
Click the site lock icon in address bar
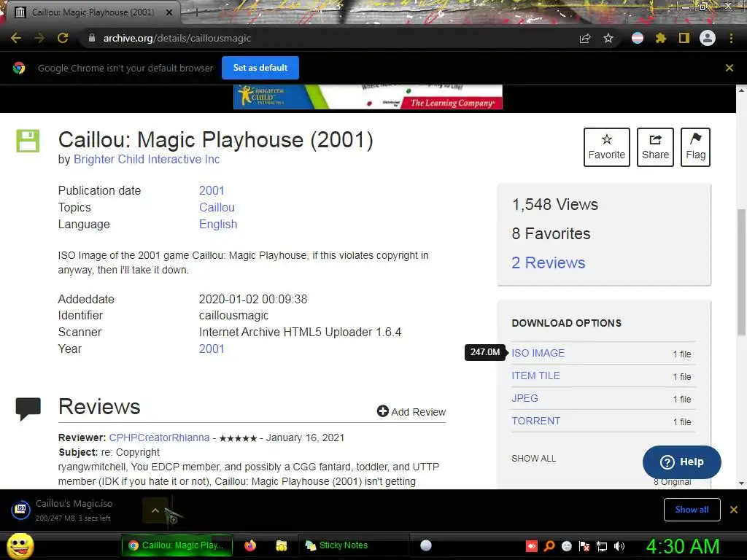92,38
